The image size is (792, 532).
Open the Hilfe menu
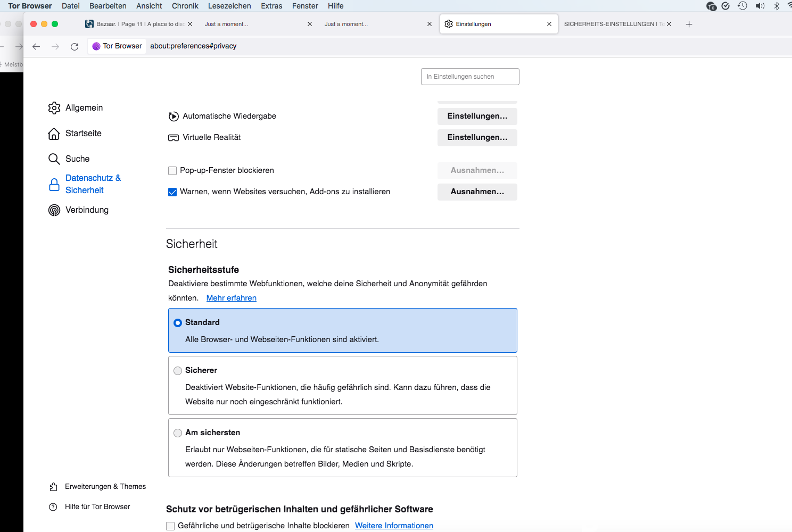pos(335,6)
